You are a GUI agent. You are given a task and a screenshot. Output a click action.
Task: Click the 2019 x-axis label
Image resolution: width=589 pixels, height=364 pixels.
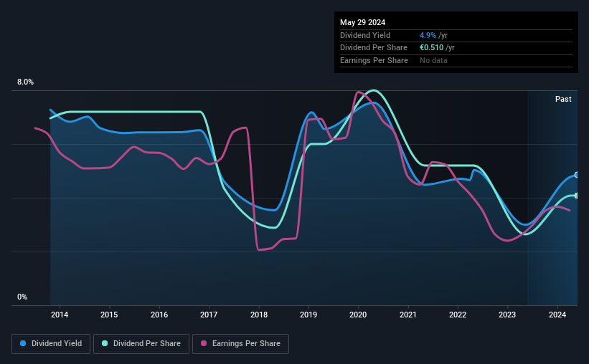pos(308,315)
